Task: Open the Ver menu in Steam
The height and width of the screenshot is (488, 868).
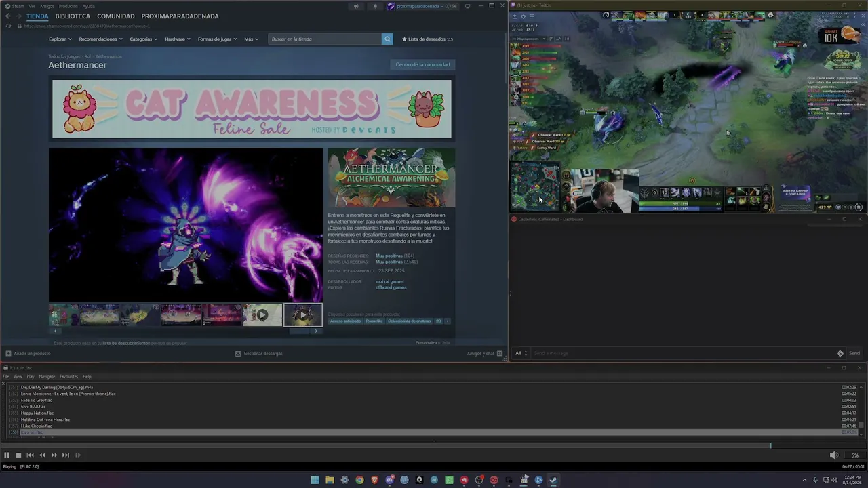Action: point(32,6)
